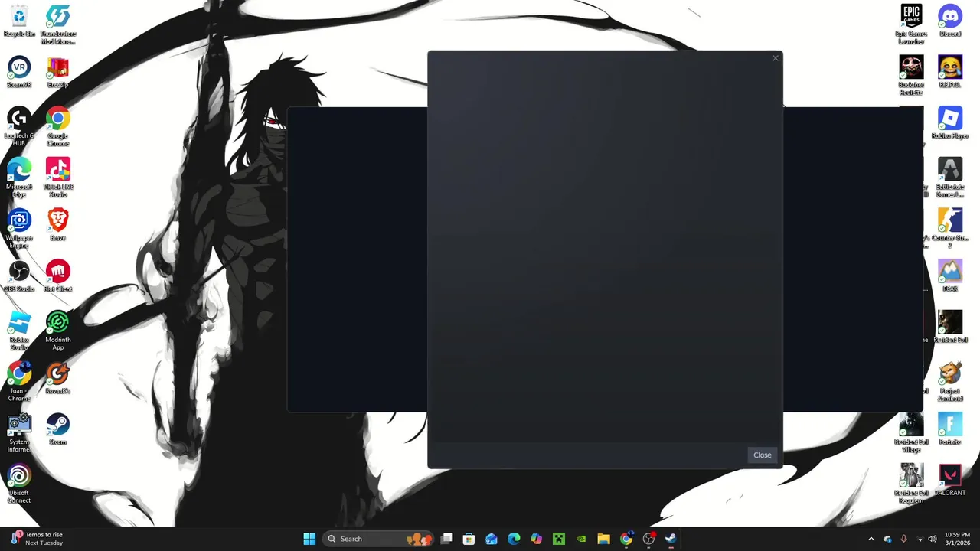980x551 pixels.
Task: Show hidden system tray icons
Action: (x=871, y=539)
